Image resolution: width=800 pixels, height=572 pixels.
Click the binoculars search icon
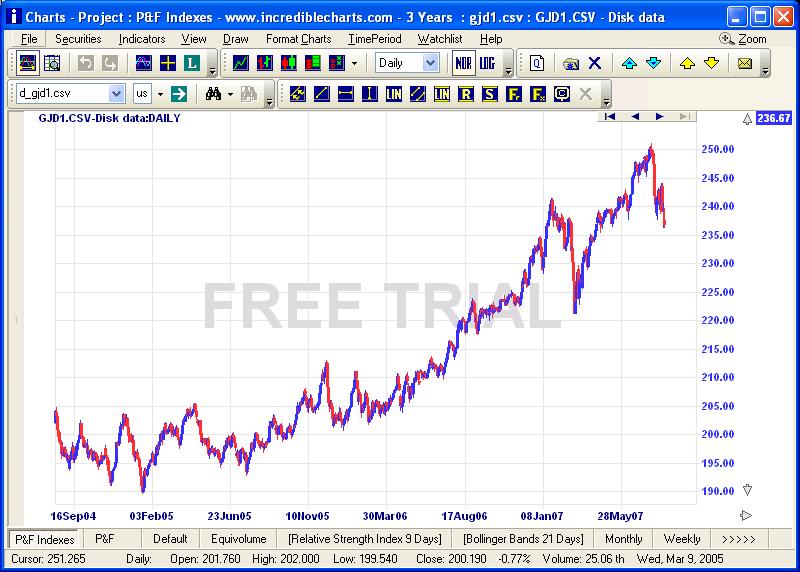click(x=213, y=94)
